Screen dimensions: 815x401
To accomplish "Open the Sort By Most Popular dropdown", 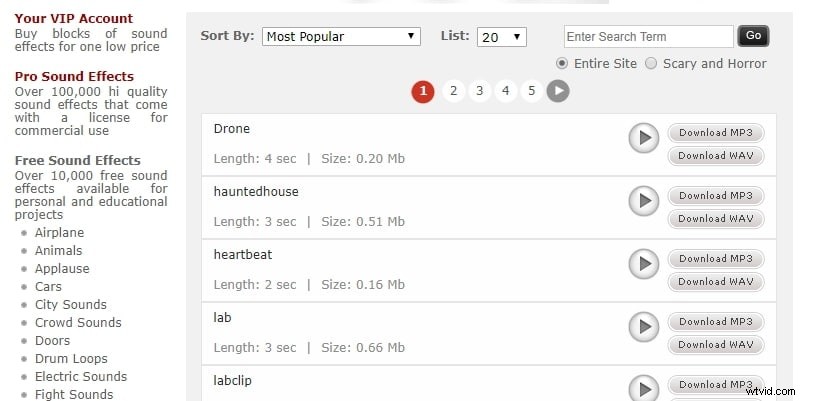I will 341,36.
